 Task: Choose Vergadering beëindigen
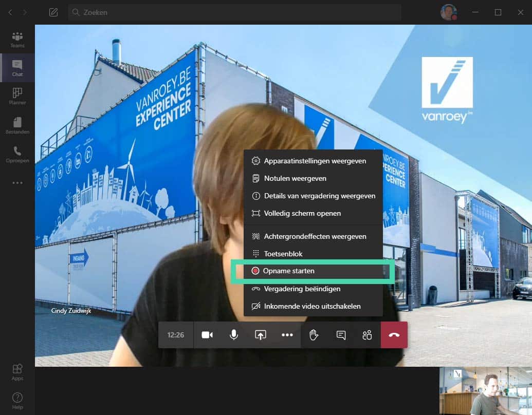pyautogui.click(x=313, y=289)
